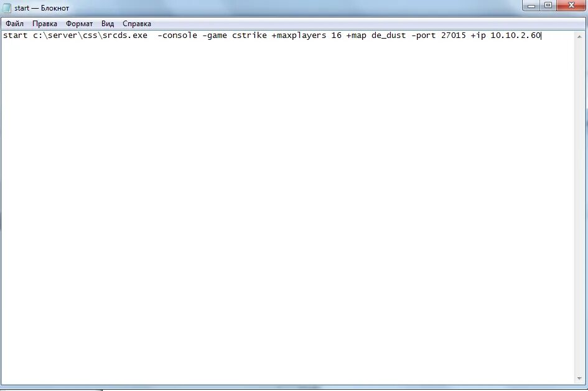Click the IP address 10.10.2.60 in the text

tap(516, 35)
